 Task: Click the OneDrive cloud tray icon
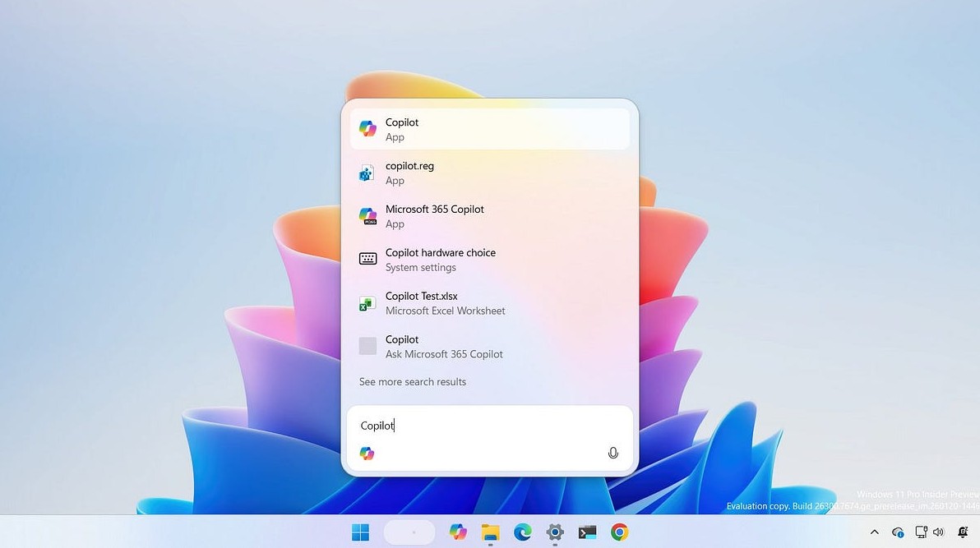(898, 532)
